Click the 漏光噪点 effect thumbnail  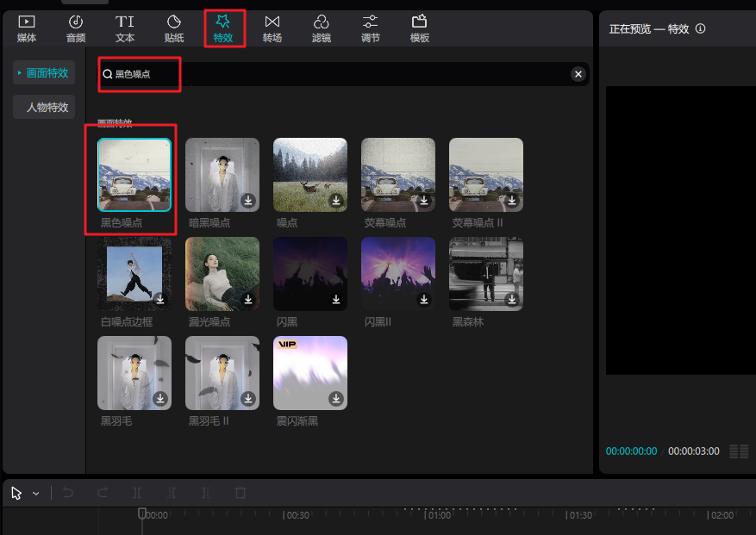click(x=222, y=274)
